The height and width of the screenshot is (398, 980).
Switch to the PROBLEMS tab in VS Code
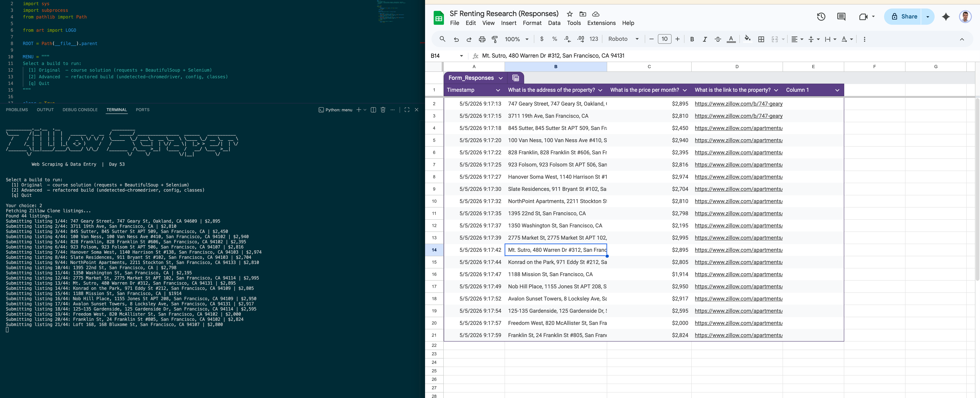click(17, 110)
